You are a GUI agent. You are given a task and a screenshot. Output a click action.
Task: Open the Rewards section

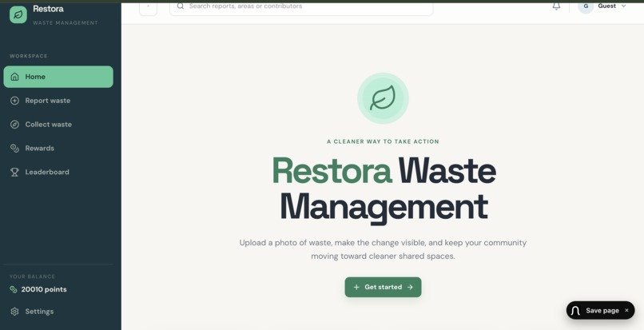(x=58, y=149)
